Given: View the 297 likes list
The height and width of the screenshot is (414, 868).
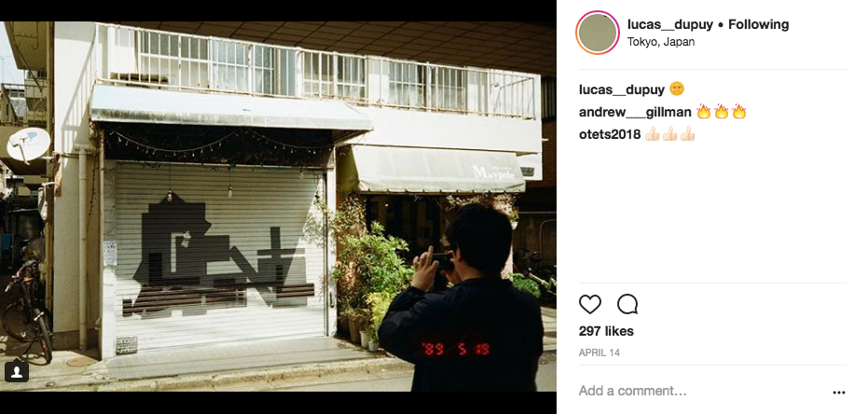Looking at the screenshot, I should 606,331.
